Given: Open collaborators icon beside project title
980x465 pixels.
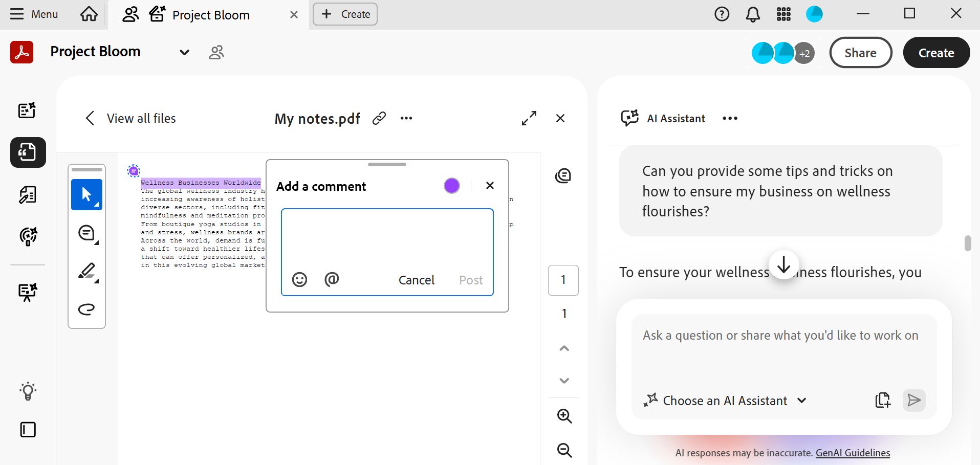Looking at the screenshot, I should tap(216, 52).
